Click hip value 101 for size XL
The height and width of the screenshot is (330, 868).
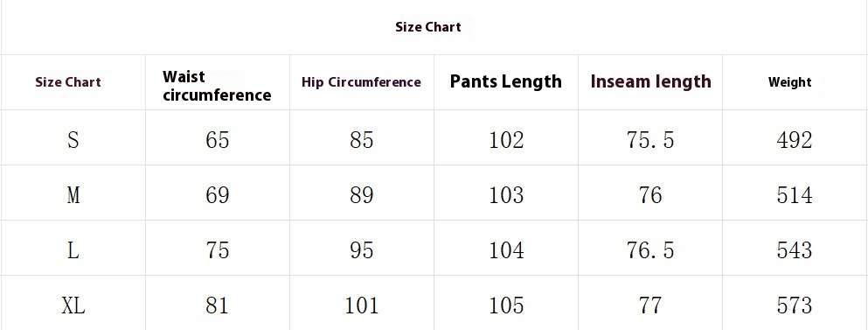pos(362,305)
